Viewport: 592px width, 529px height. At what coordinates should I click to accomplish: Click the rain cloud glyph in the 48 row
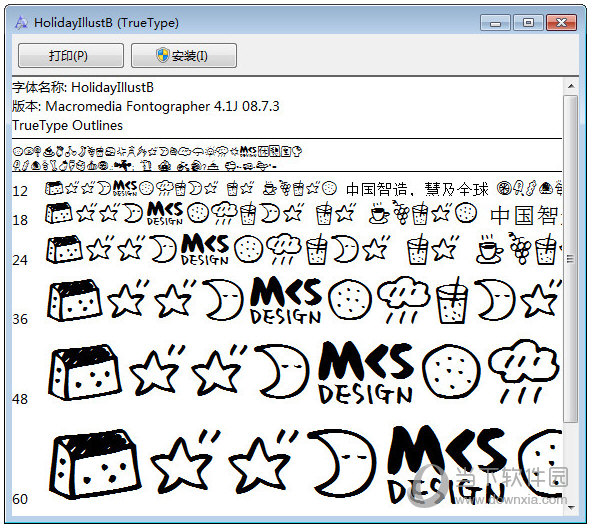coord(524,372)
